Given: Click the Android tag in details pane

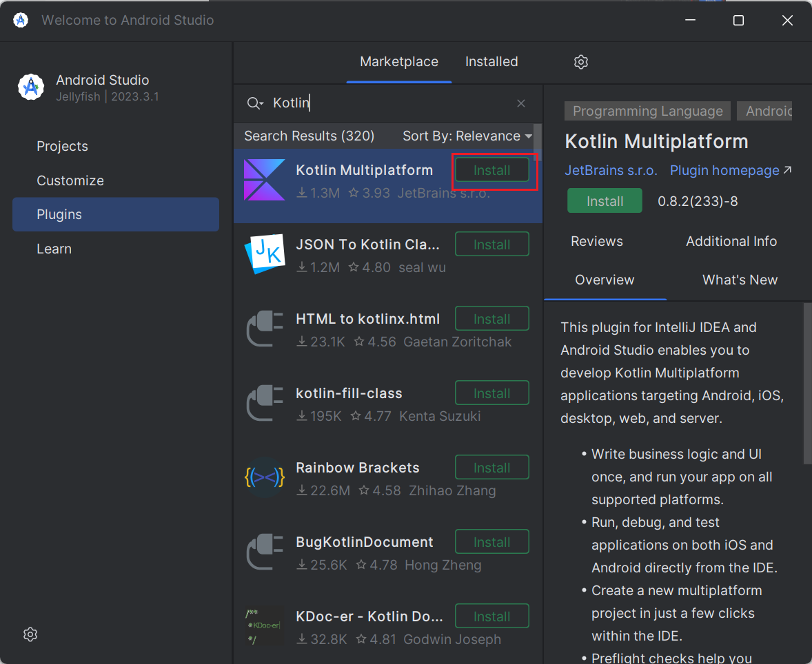Looking at the screenshot, I should [x=764, y=111].
